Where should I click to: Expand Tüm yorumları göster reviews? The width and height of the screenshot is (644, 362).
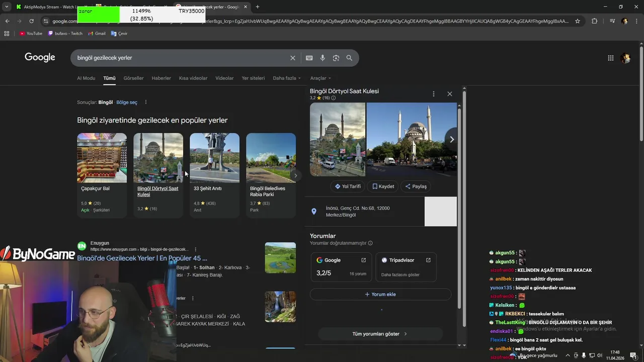[380, 334]
